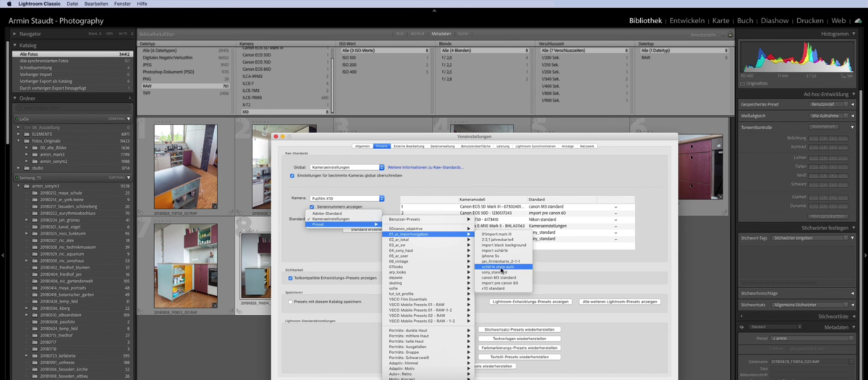Open the Weitere Informationen zu Raw-Standards link
The width and height of the screenshot is (868, 380).
426,167
